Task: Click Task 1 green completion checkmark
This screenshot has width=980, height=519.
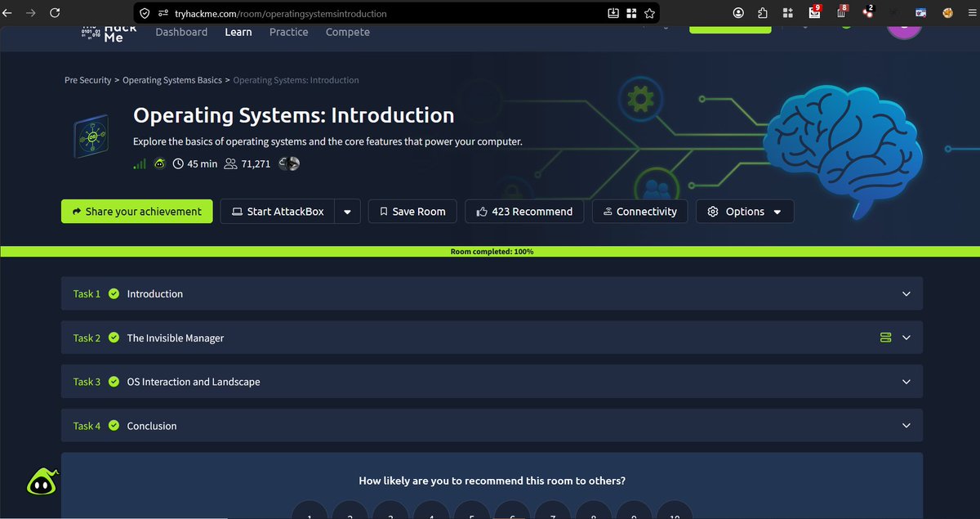Action: 114,293
